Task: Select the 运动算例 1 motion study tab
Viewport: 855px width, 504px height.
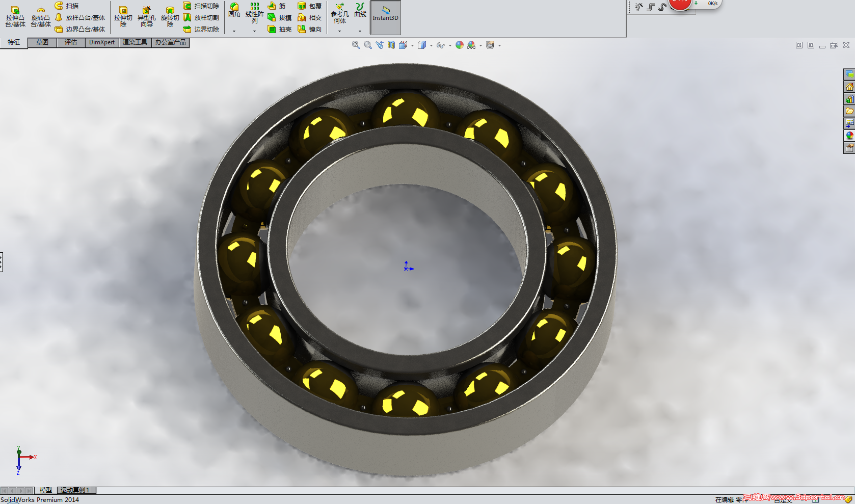Action: 75,490
